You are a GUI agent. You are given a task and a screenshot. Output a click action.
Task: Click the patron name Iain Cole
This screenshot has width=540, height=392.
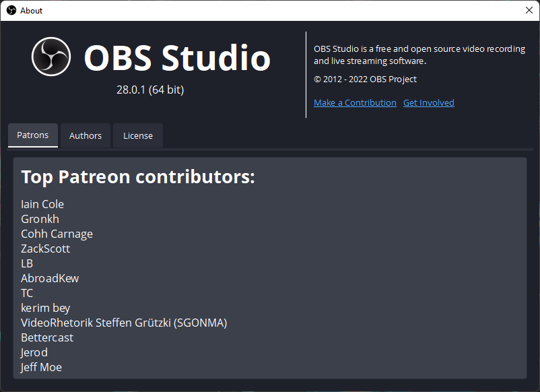coord(42,204)
